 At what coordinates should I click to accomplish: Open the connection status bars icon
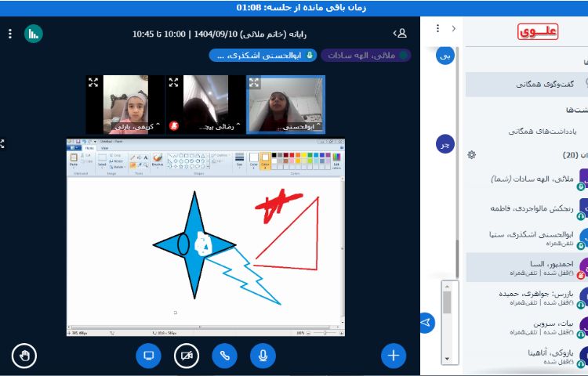pyautogui.click(x=33, y=34)
